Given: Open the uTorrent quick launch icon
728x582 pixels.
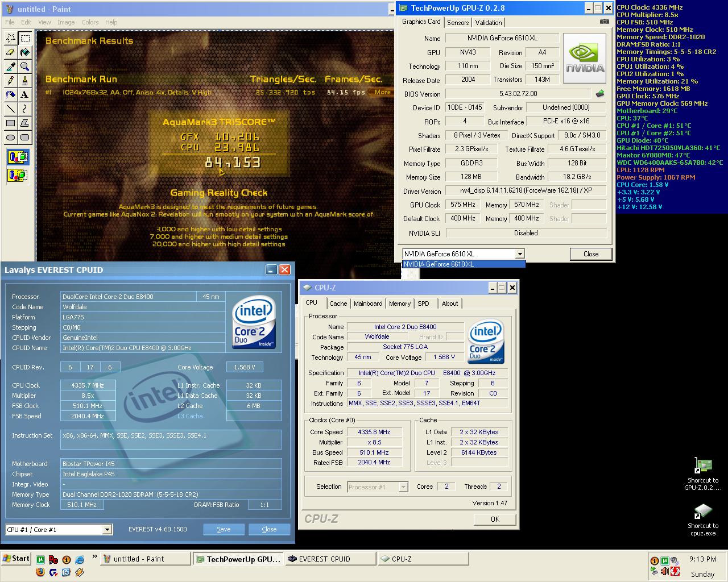Looking at the screenshot, I should [x=41, y=559].
